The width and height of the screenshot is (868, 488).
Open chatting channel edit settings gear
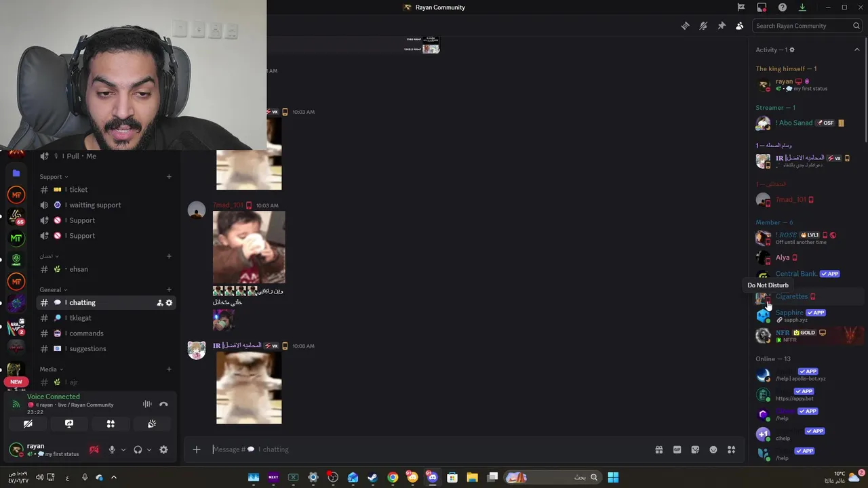pyautogui.click(x=169, y=303)
